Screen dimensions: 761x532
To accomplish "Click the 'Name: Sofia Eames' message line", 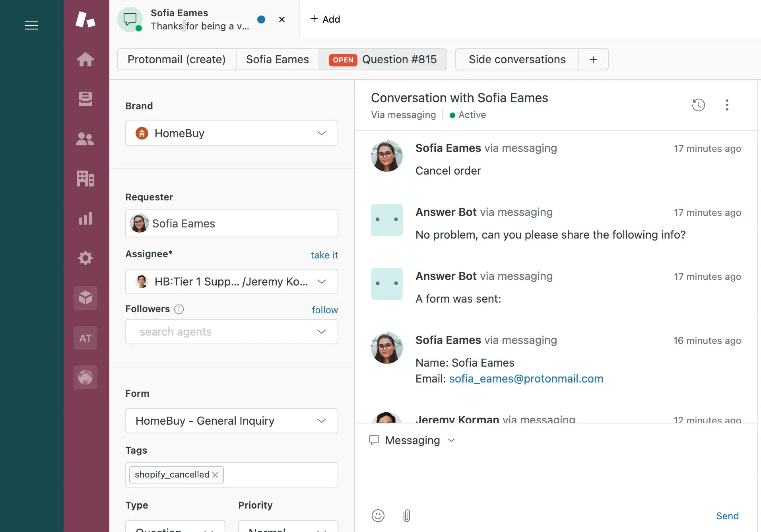I will pyautogui.click(x=465, y=363).
